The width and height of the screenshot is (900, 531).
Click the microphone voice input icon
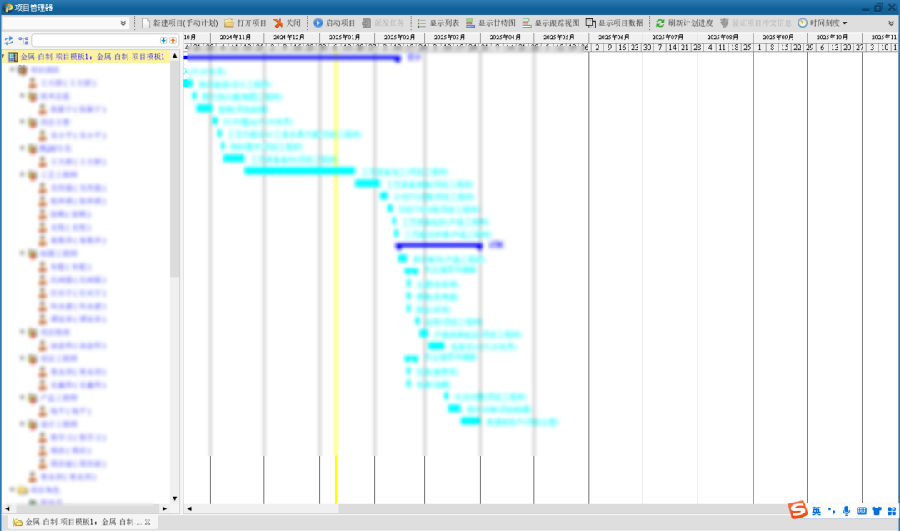(846, 511)
